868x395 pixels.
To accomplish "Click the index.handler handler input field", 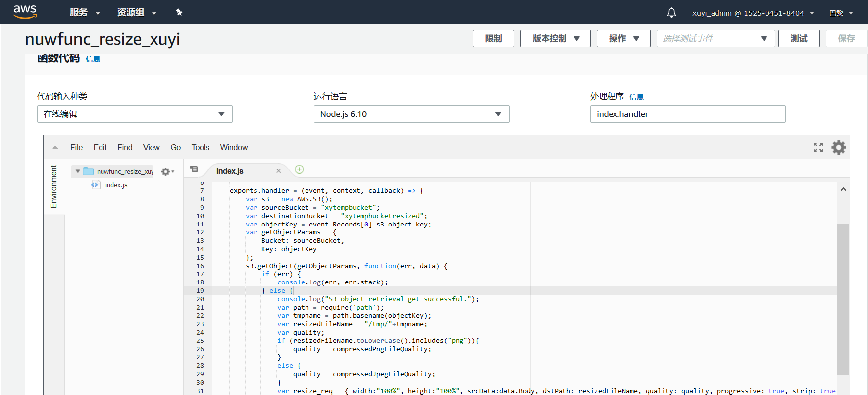I will pyautogui.click(x=688, y=114).
